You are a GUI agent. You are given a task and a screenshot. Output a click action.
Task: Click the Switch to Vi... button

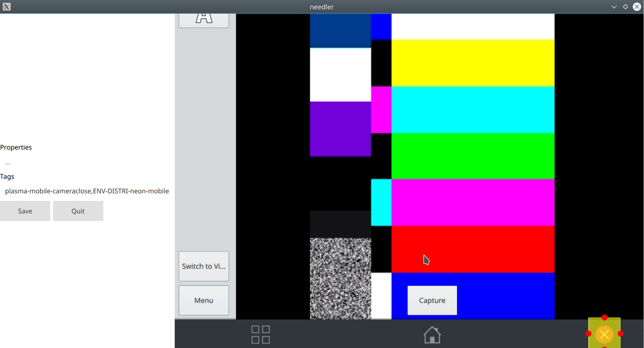pos(203,266)
